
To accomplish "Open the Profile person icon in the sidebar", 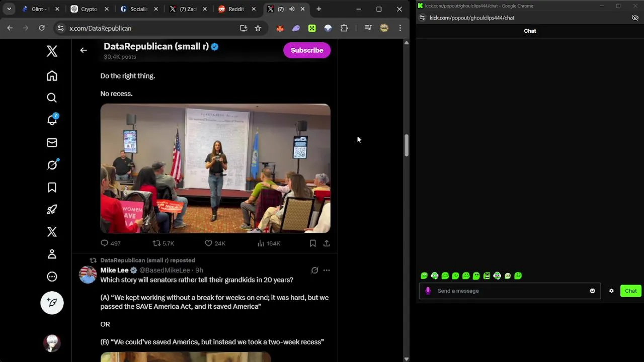I will tap(52, 254).
